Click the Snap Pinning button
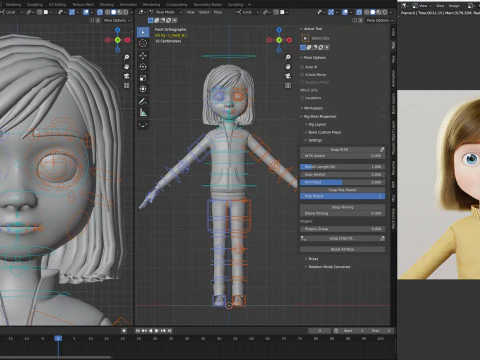 click(x=343, y=207)
